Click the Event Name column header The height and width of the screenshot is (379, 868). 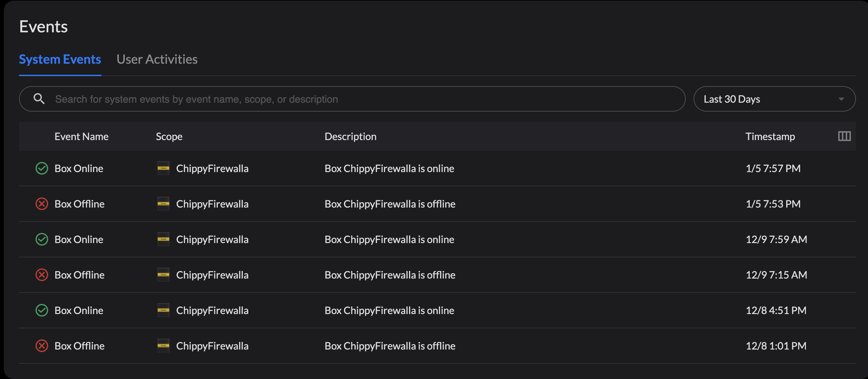[81, 137]
